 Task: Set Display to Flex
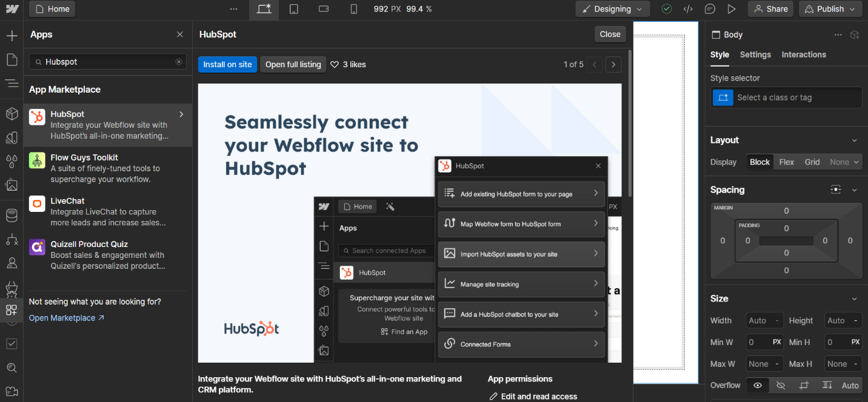pos(786,162)
